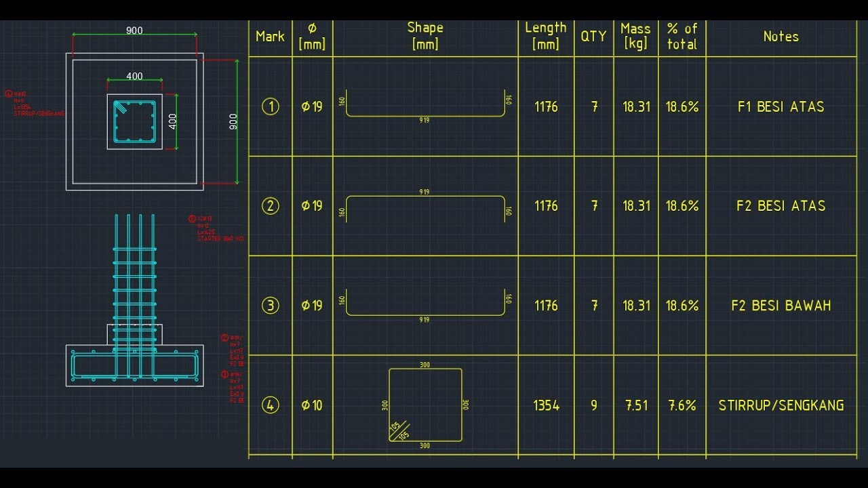Click the 'Notes' column header
Image resolution: width=868 pixels, height=488 pixels.
click(781, 37)
